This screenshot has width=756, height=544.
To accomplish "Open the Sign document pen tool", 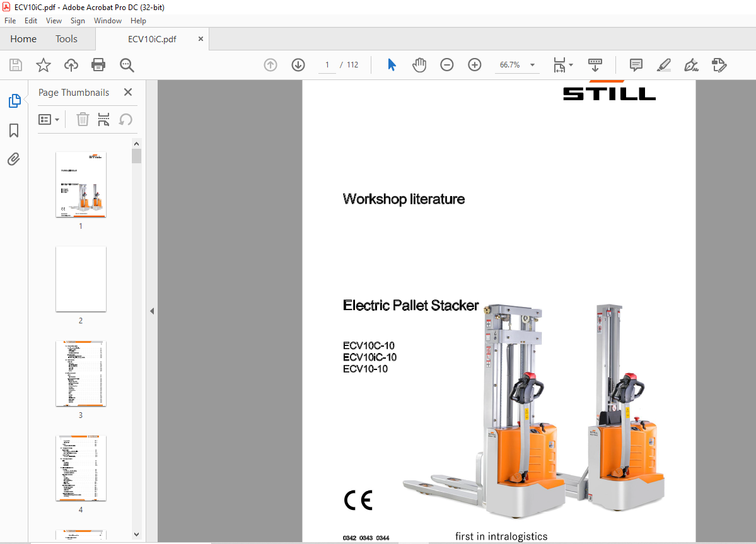I will click(691, 64).
